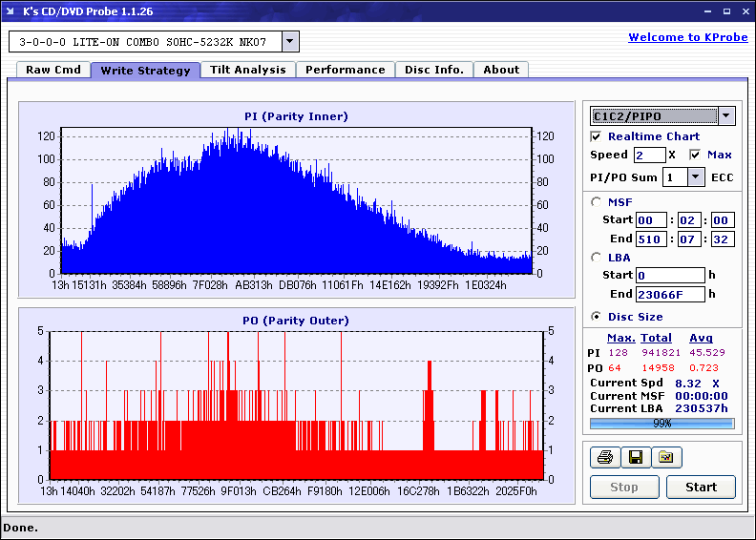Click the folder icon to load chart
This screenshot has height=540, width=756.
666,458
